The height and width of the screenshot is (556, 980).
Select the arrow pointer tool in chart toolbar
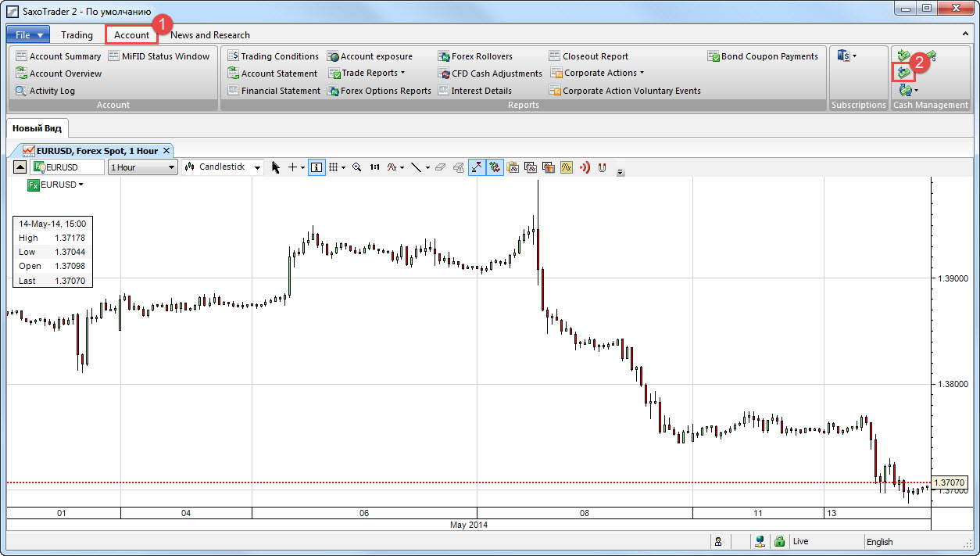coord(275,167)
